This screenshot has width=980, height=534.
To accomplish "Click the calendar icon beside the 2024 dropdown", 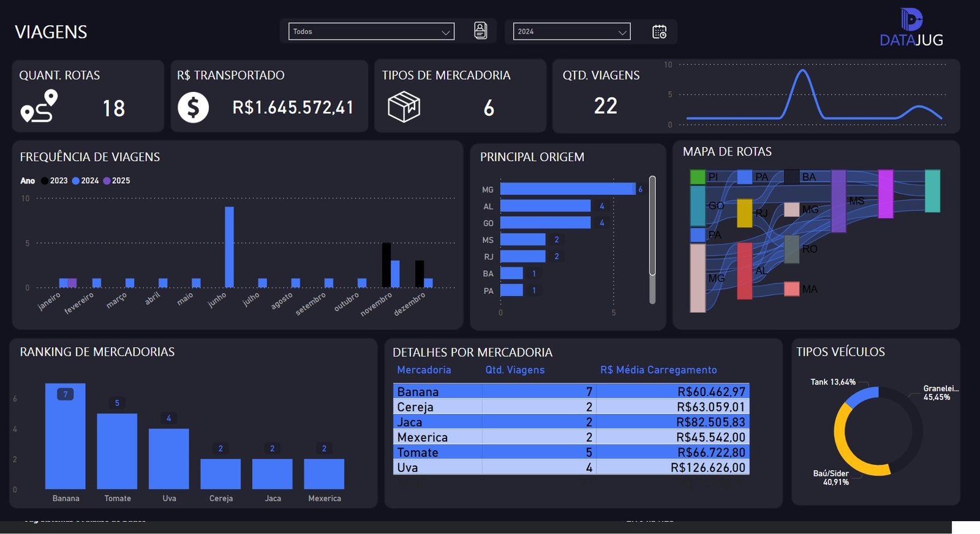I will point(659,32).
